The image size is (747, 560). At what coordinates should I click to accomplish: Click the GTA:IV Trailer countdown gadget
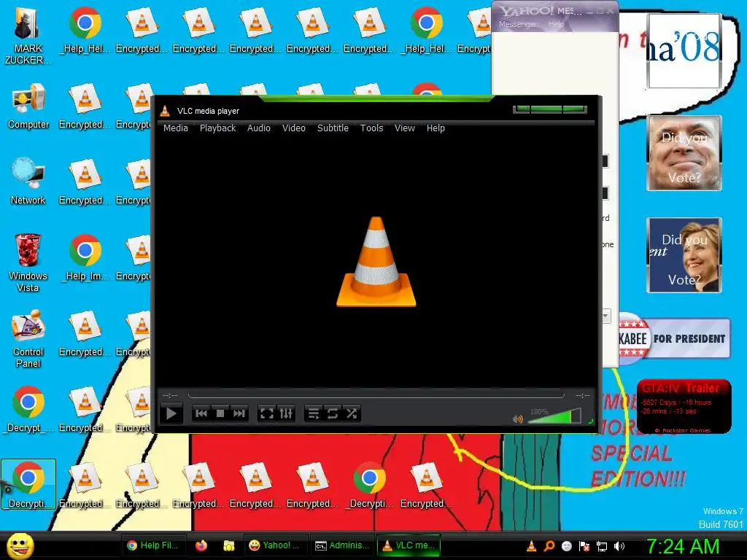coord(684,406)
